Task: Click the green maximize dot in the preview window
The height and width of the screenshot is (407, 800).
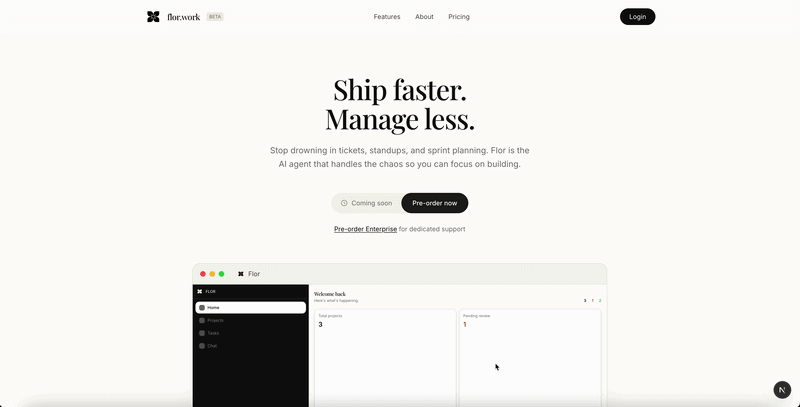Action: 221,274
